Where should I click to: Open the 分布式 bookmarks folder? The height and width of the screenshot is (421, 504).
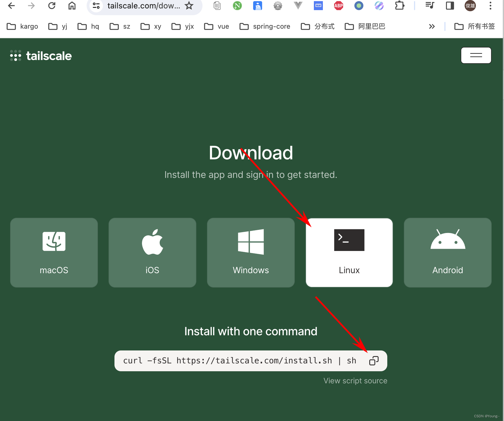coord(318,26)
